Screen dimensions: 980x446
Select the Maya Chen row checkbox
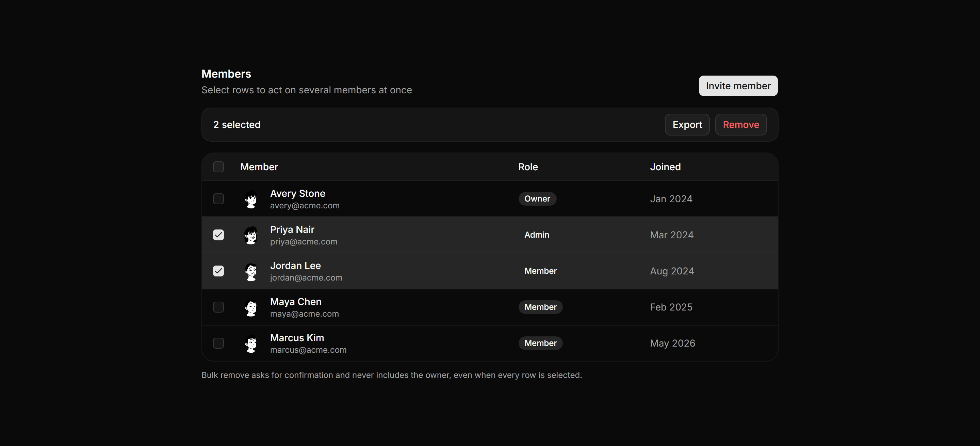tap(218, 307)
